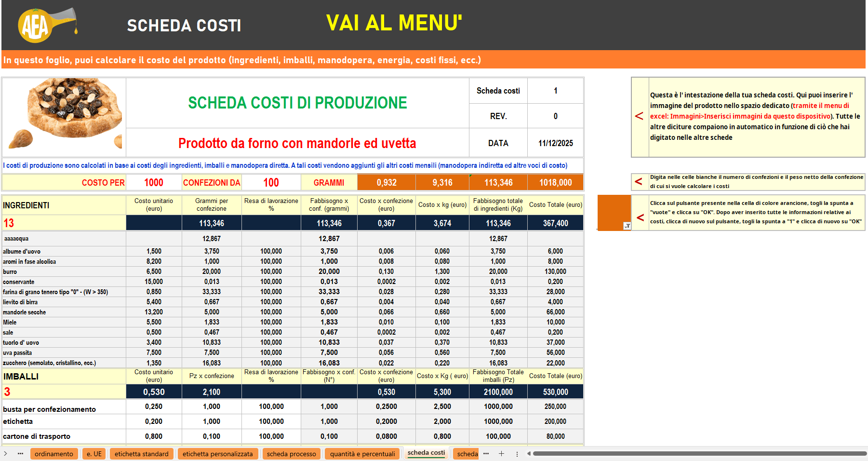This screenshot has width=868, height=461.
Task: Open the etichetta personalizzata sheet tab
Action: point(217,454)
